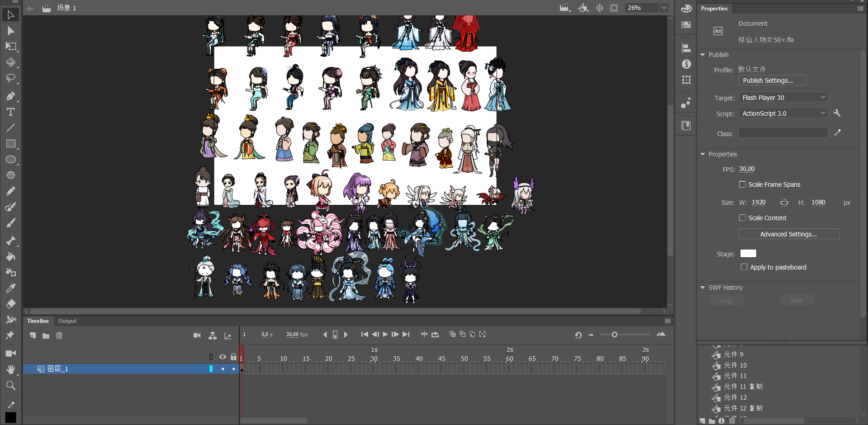
Task: Enable Scale Frame Spans checkbox
Action: 742,184
